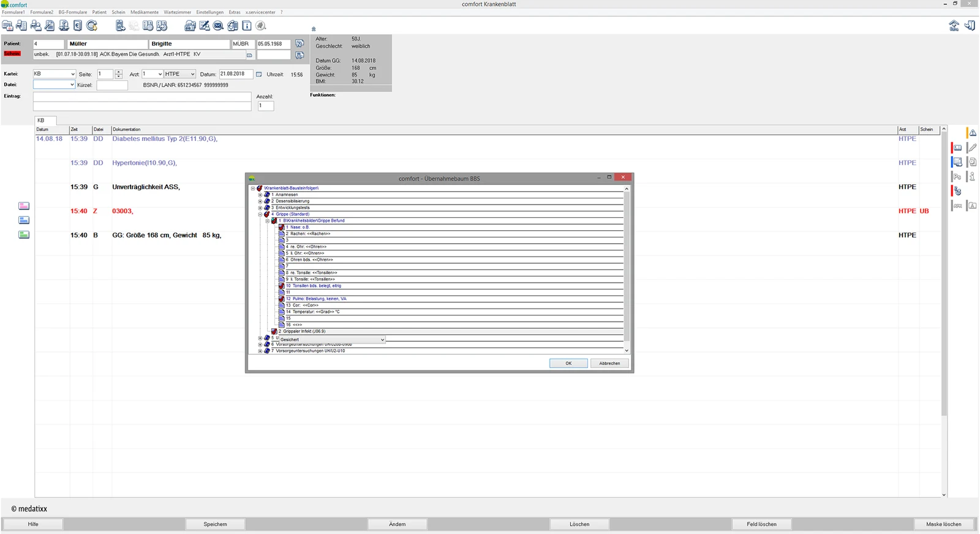Click the grayed bell icon in top toolbar
This screenshot has width=980, height=534.
(261, 26)
